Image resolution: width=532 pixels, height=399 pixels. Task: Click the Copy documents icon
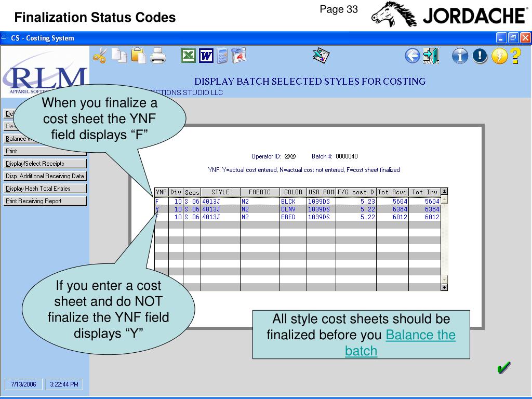click(119, 56)
